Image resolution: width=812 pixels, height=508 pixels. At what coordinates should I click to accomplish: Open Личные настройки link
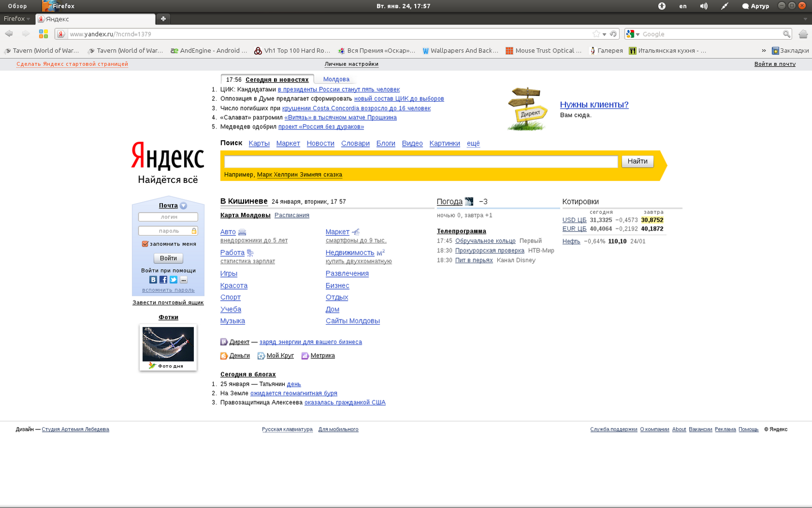pyautogui.click(x=352, y=64)
